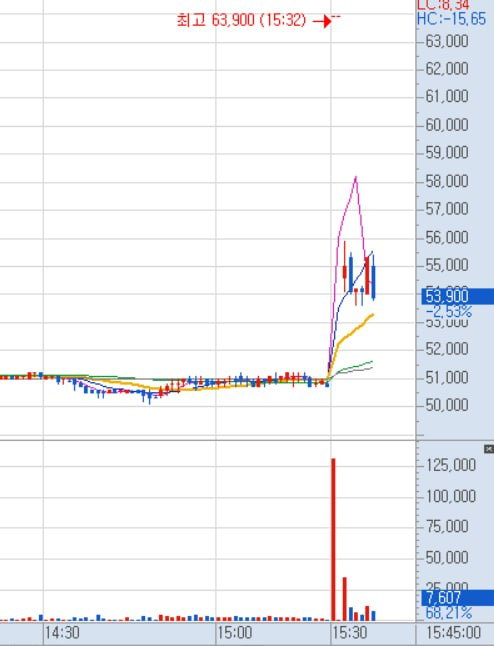Click the 50,000 price axis label
Viewport: 494px width, 646px height.
pos(447,405)
